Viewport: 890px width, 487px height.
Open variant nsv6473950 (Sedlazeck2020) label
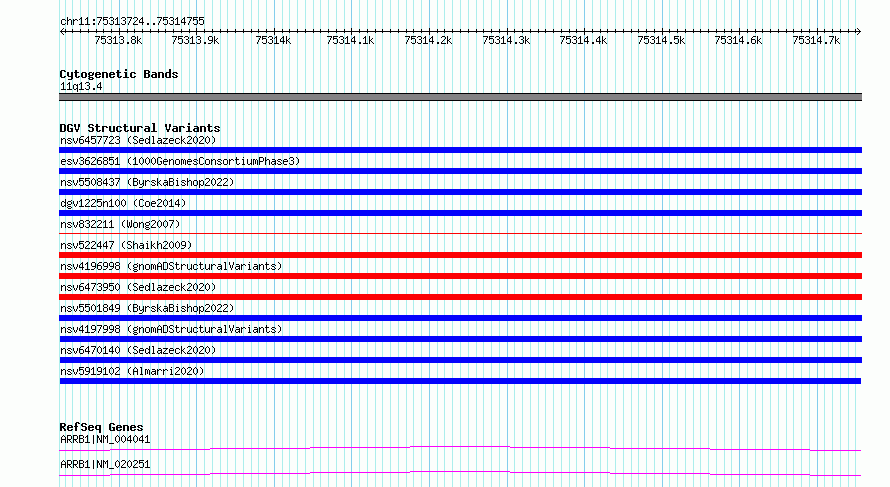(138, 287)
